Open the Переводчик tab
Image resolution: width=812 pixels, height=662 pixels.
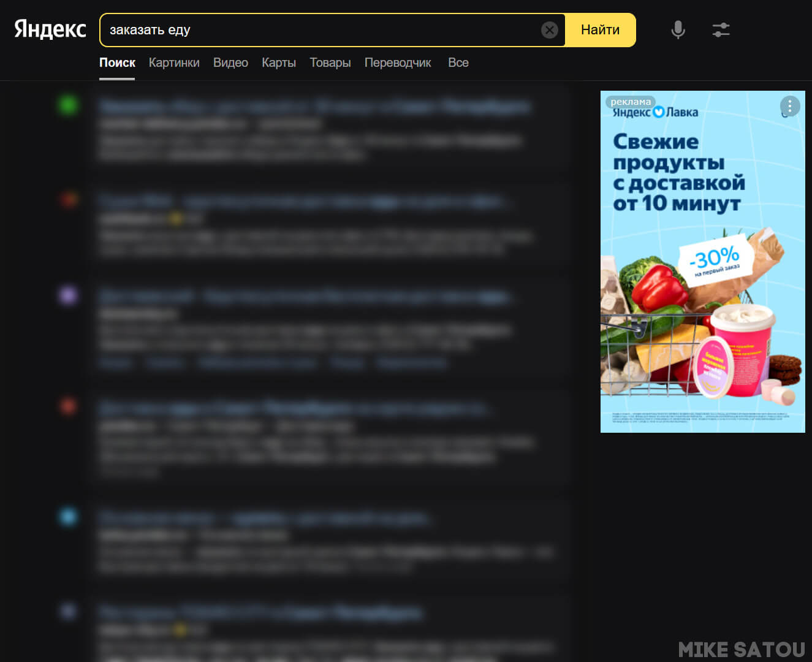tap(398, 63)
